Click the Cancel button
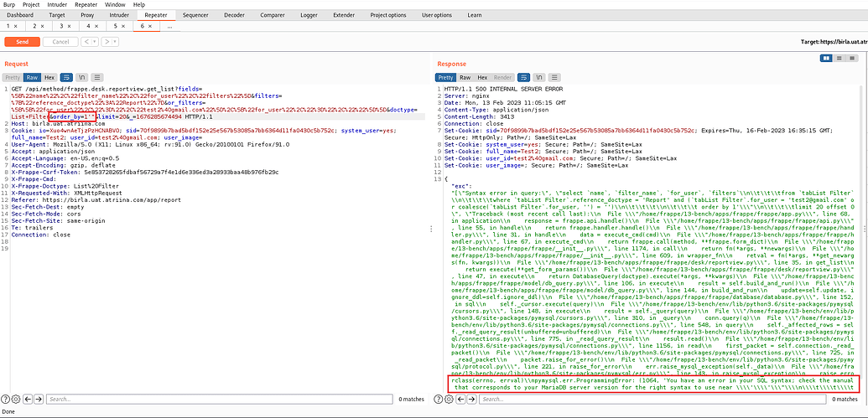Viewport: 868px width, 418px height. [x=60, y=42]
